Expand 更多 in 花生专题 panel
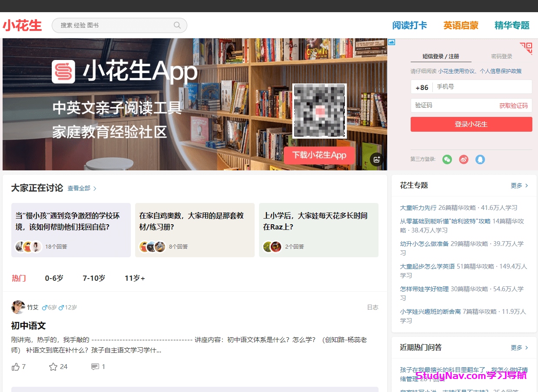The image size is (538, 392). click(520, 186)
